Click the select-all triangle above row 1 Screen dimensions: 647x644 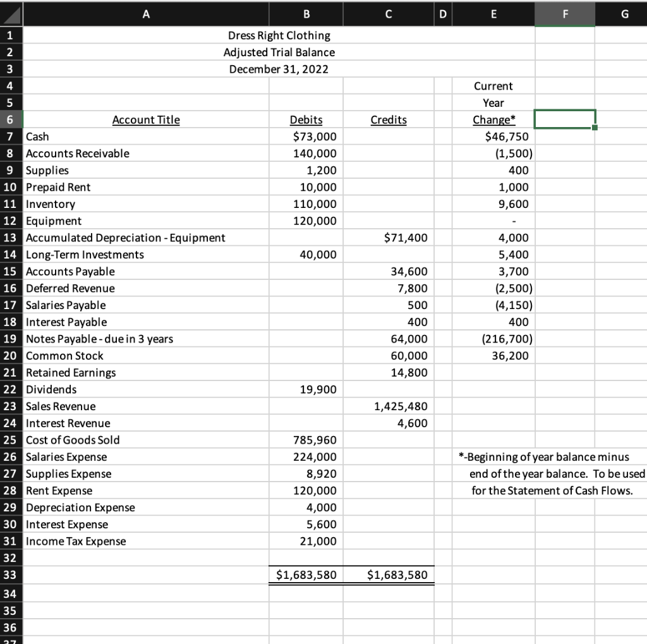pos(11,14)
